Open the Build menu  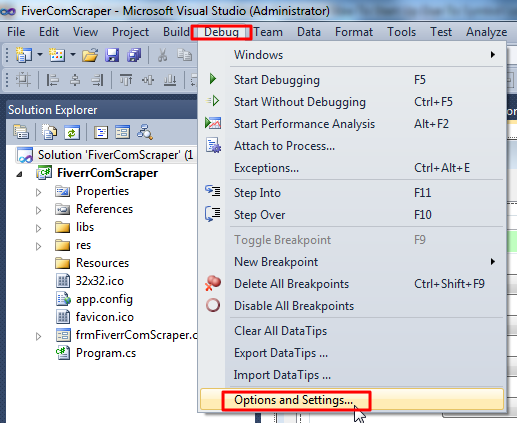(x=176, y=32)
